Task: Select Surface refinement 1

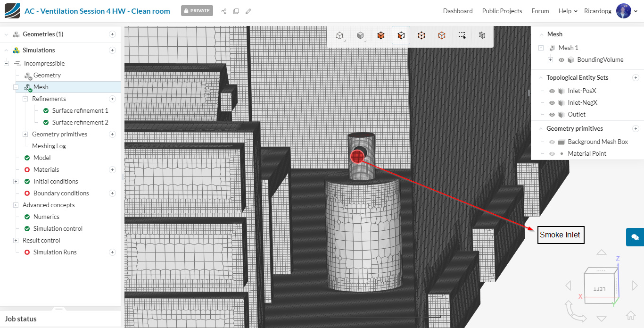Action: pos(80,110)
